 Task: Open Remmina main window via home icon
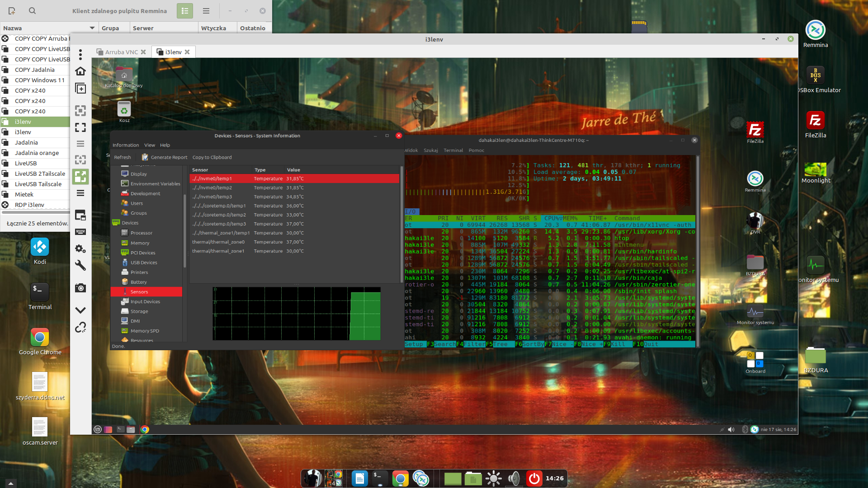(80, 71)
